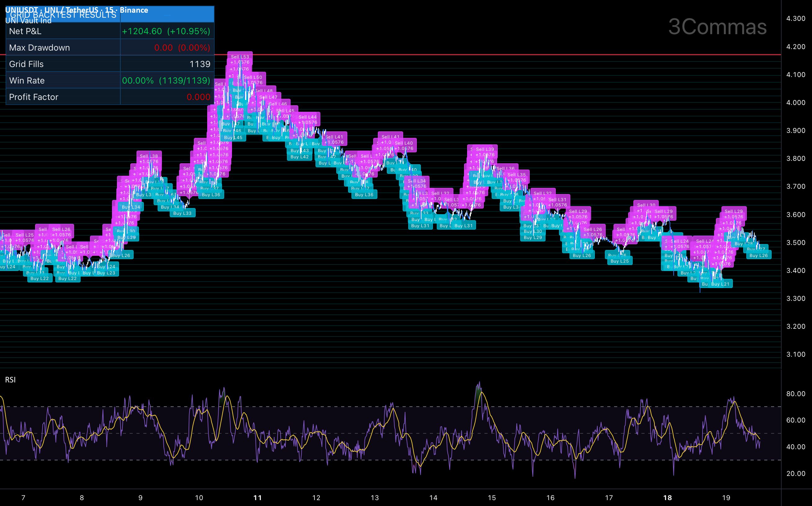Click the Max Drawdown row label
This screenshot has width=812, height=506.
pyautogui.click(x=39, y=47)
